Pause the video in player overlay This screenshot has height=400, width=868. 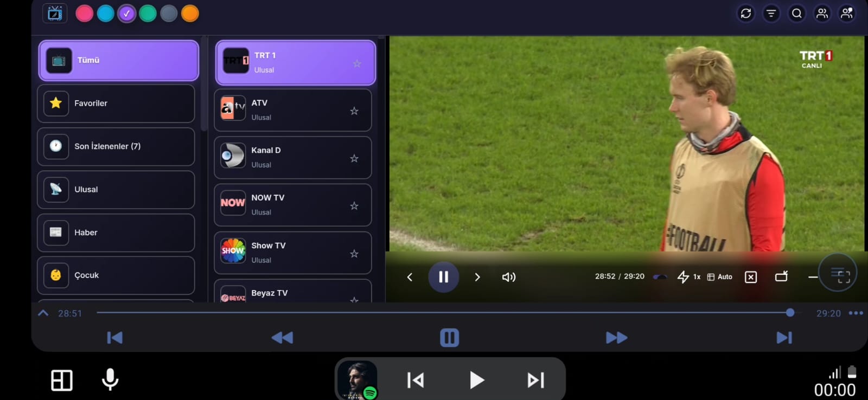pos(443,277)
